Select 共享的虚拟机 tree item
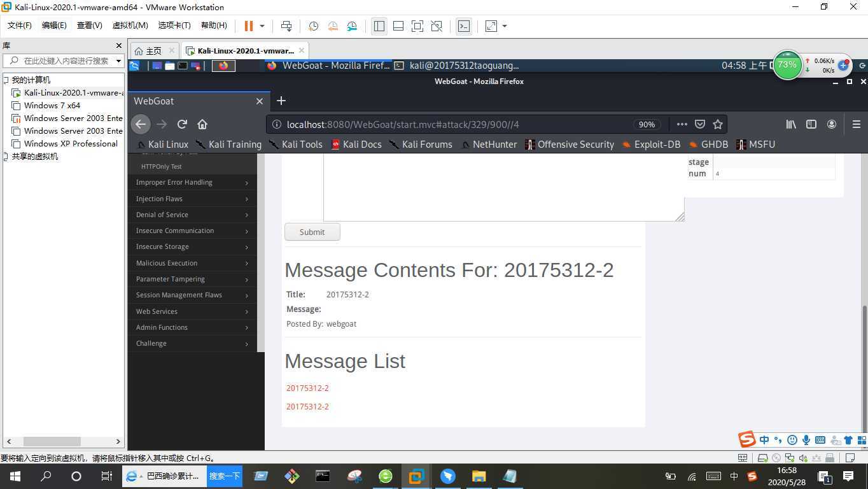This screenshot has height=489, width=868. pyautogui.click(x=35, y=157)
